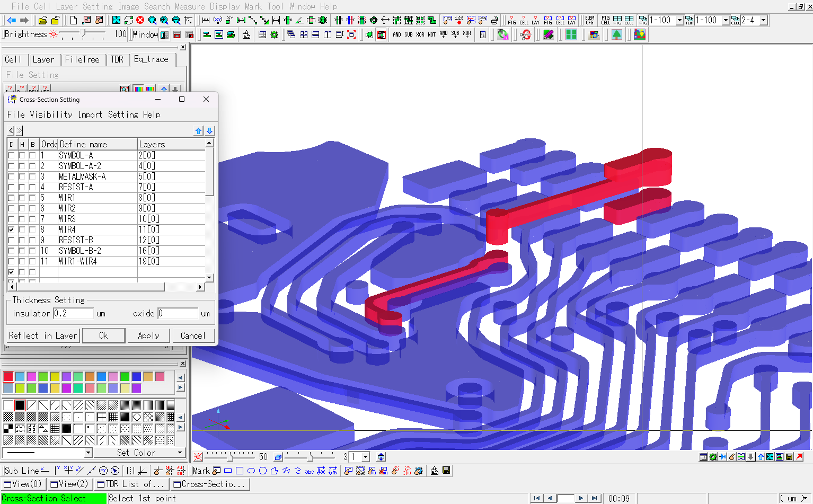Select the solid black fill pattern swatch

[20, 405]
